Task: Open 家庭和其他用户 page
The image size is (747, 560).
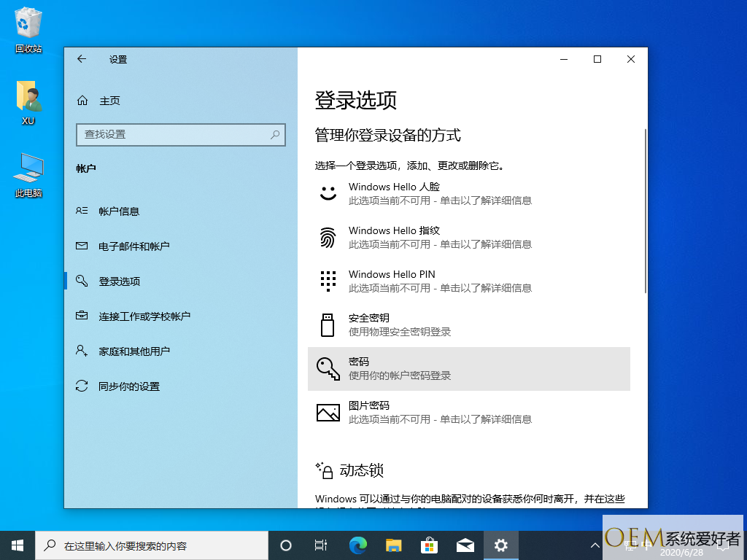Action: pos(181,351)
